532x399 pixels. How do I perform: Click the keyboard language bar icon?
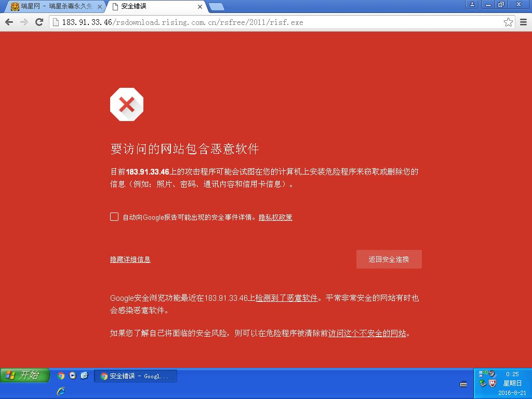pos(463,384)
